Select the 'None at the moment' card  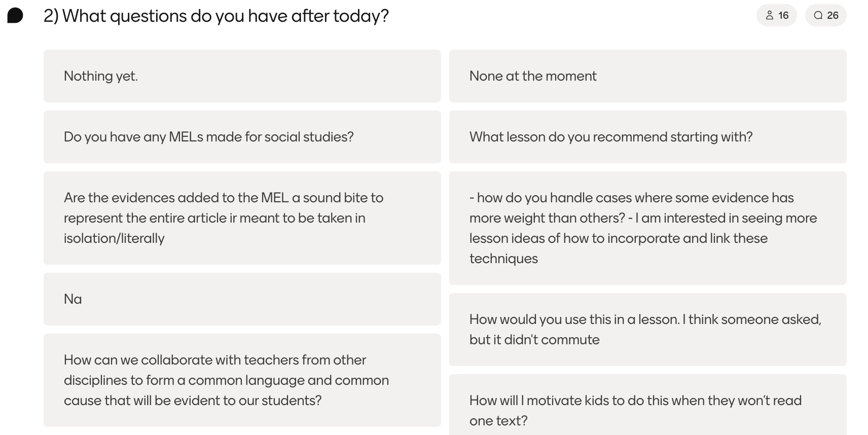coord(648,76)
